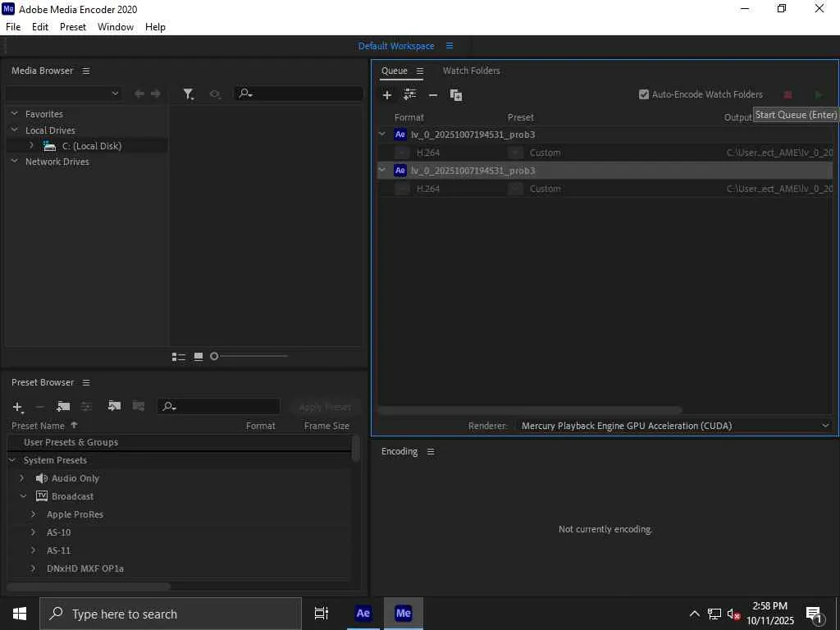
Task: Click the first queue item's Ae icon
Action: tap(400, 135)
